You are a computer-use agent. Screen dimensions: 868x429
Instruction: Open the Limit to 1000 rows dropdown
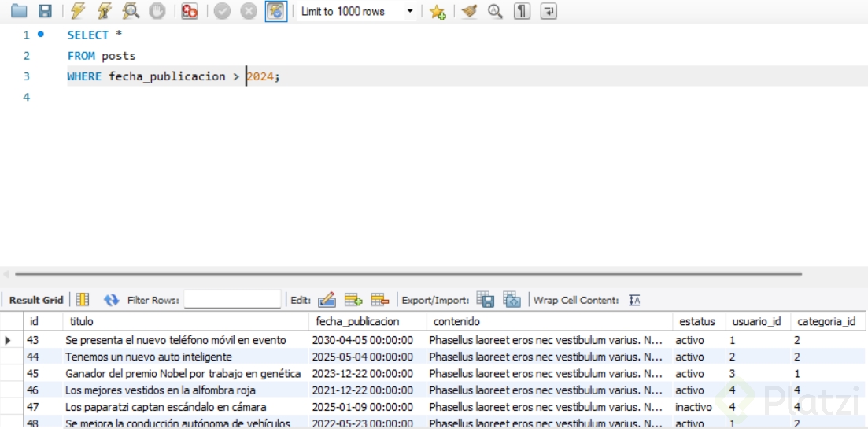357,11
